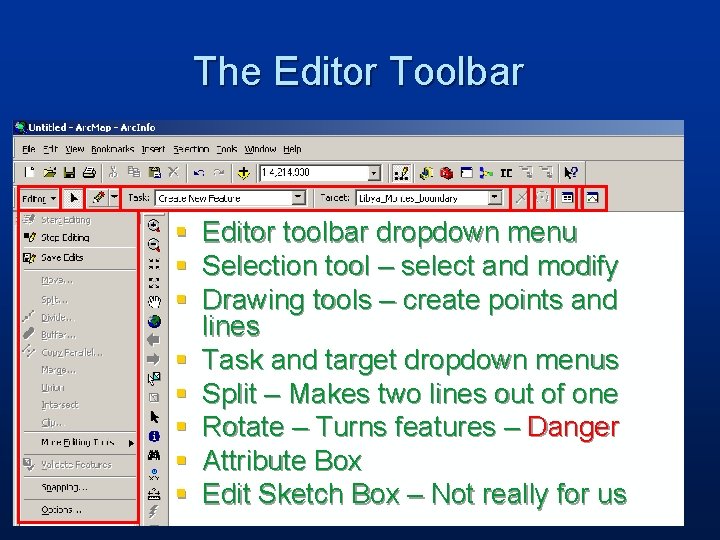Click the What's This help pointer icon

click(x=571, y=173)
